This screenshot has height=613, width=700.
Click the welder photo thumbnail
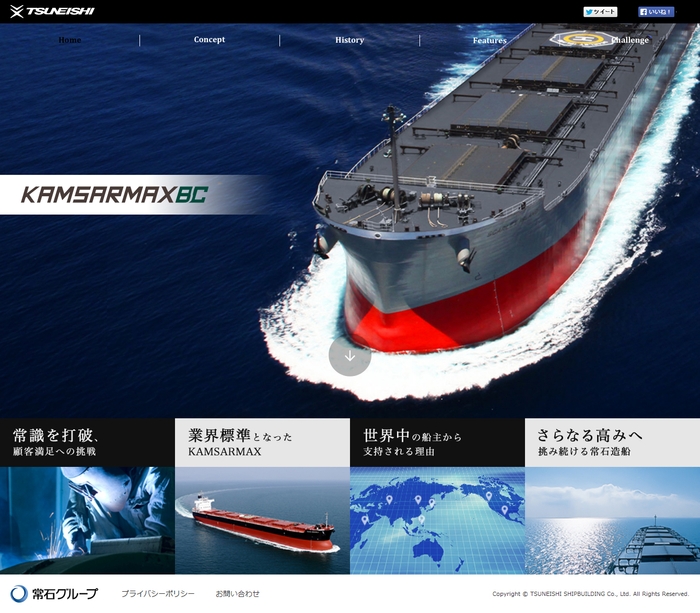coord(88,521)
